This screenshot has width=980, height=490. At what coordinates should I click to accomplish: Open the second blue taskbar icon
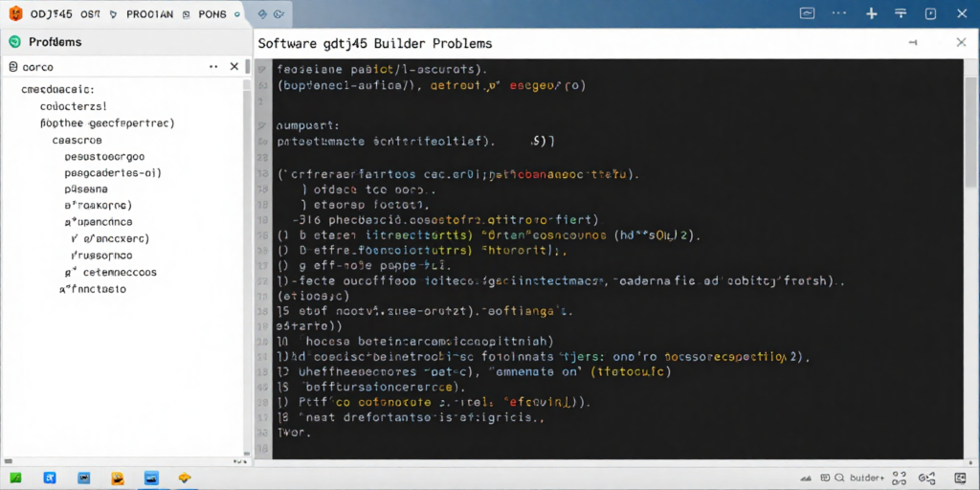(50, 479)
